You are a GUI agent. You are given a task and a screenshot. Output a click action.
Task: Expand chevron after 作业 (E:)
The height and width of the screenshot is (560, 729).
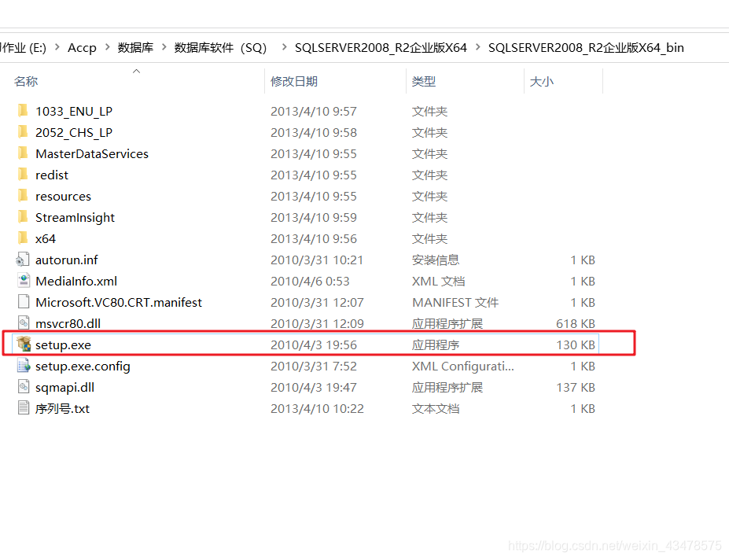tap(57, 47)
